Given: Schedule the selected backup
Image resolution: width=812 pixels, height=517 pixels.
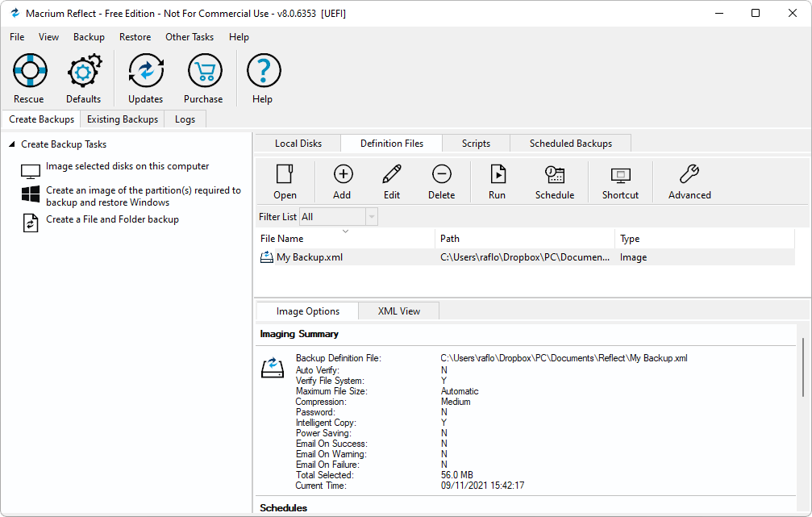Looking at the screenshot, I should (554, 181).
